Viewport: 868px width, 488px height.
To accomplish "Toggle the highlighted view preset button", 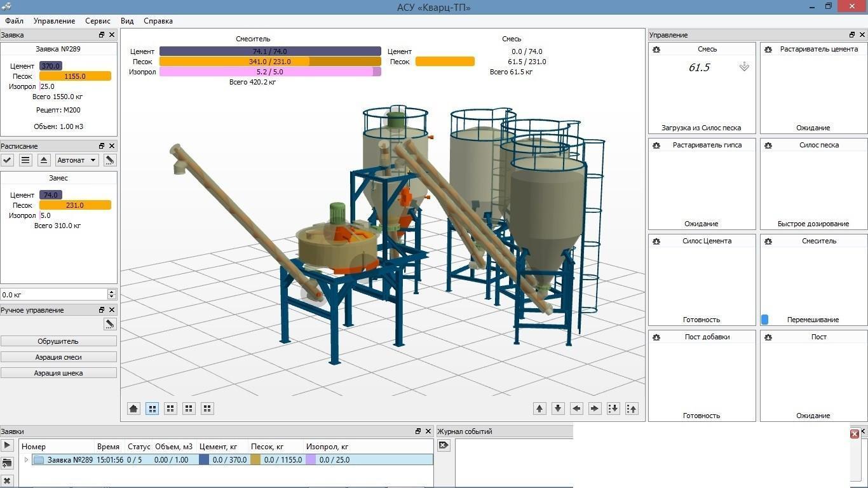I will [x=152, y=409].
